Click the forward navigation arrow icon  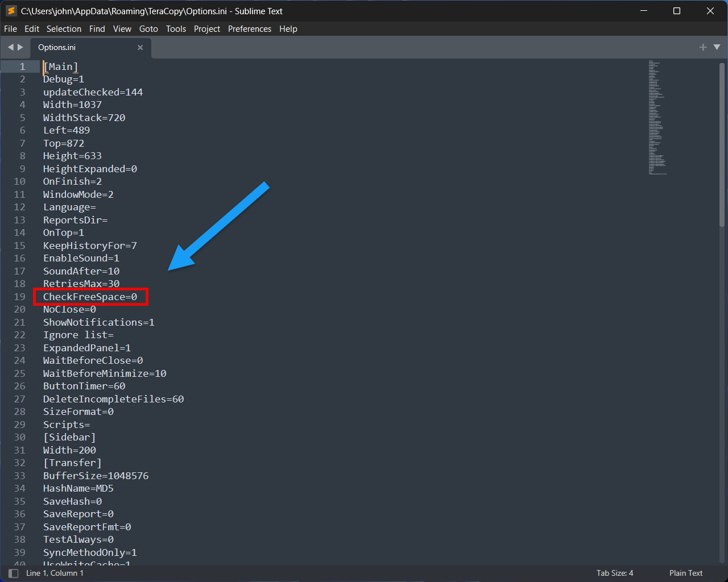pyautogui.click(x=21, y=47)
